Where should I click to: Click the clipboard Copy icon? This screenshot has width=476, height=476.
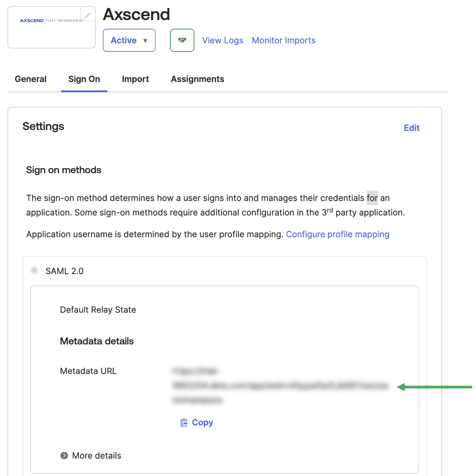(184, 423)
